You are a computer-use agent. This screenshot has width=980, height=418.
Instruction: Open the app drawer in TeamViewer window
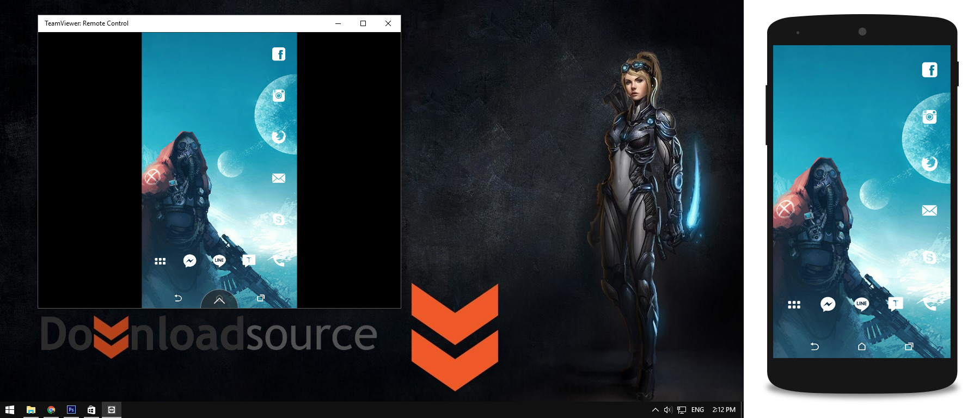(x=160, y=261)
